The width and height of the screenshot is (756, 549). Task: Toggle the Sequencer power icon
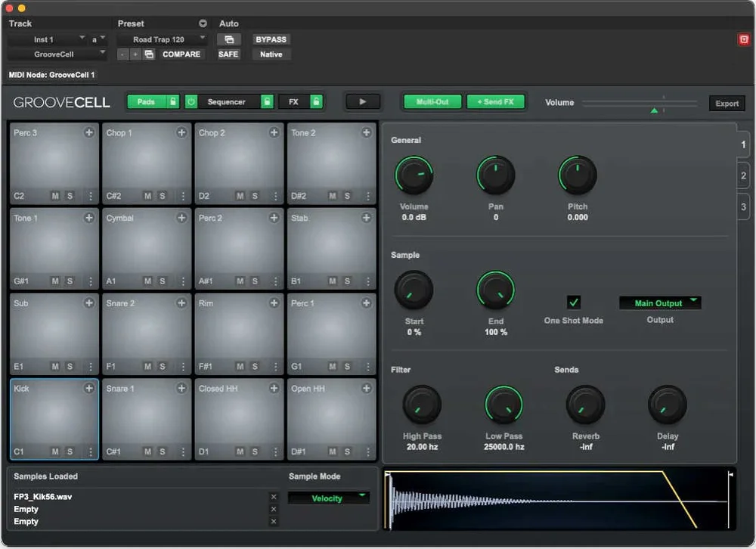[190, 102]
